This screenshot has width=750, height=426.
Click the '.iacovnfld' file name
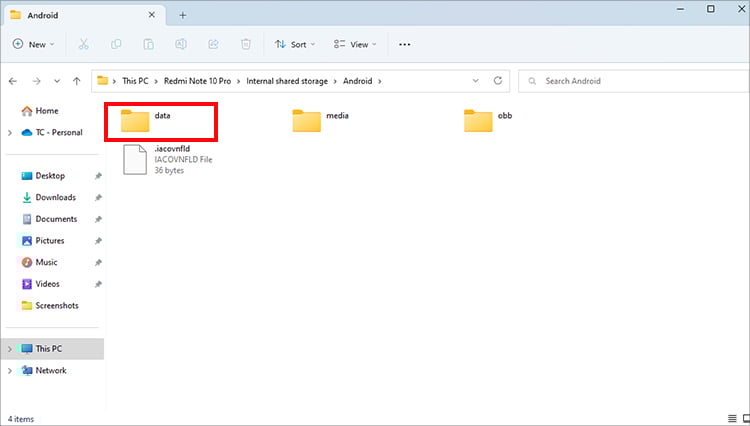pos(172,149)
